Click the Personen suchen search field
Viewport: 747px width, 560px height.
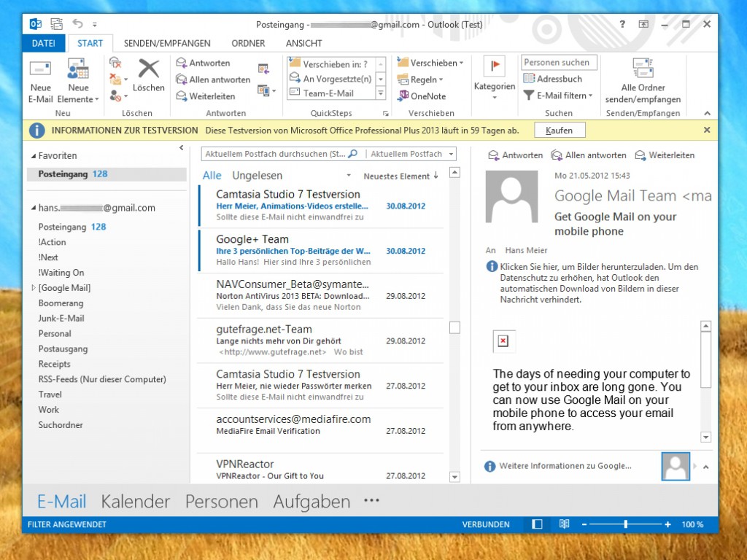tap(560, 63)
